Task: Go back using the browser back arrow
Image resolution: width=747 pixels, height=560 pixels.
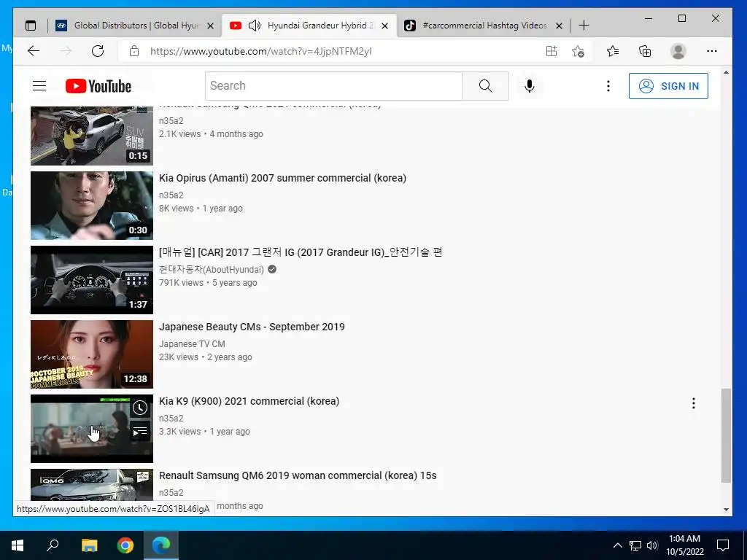Action: (x=34, y=51)
